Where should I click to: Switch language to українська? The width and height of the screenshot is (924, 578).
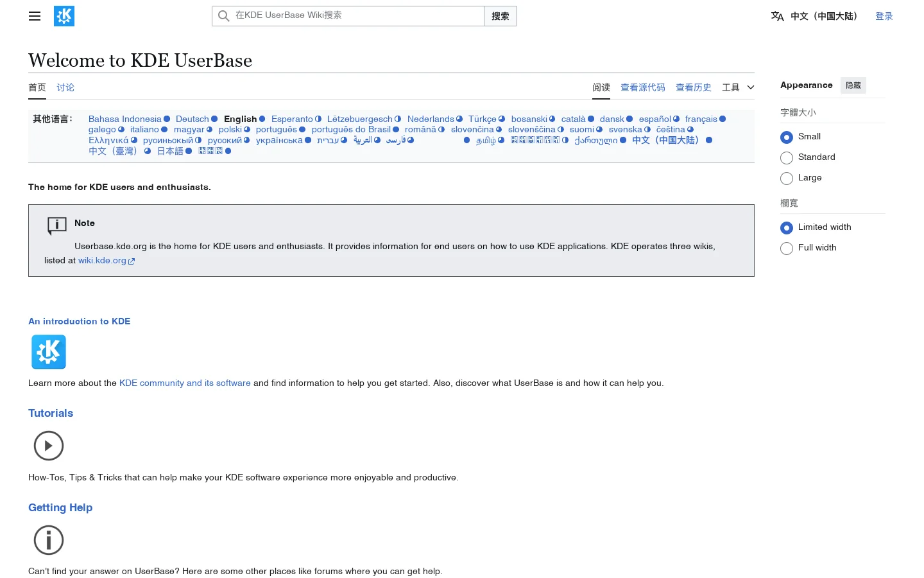point(279,140)
